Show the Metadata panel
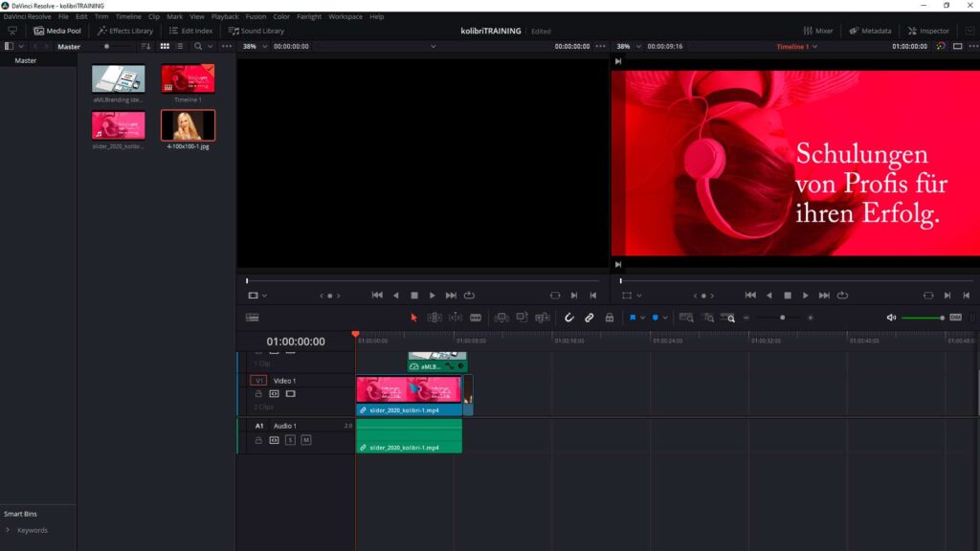This screenshot has height=551, width=980. [870, 31]
